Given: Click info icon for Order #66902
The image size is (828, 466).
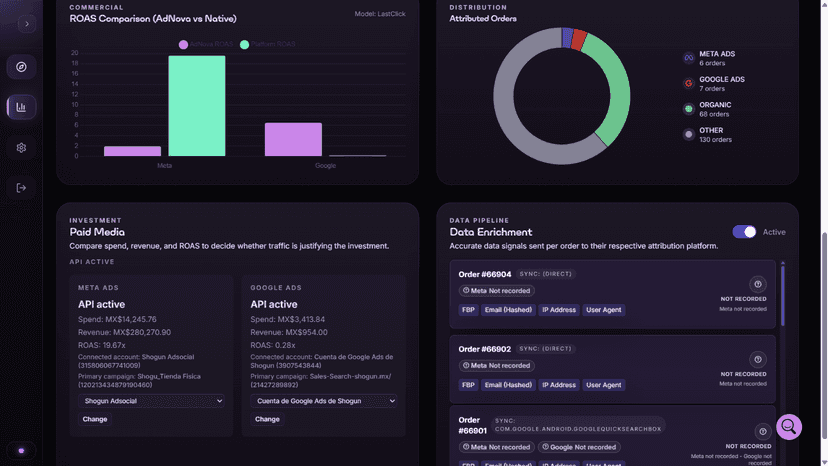Looking at the screenshot, I should (758, 359).
